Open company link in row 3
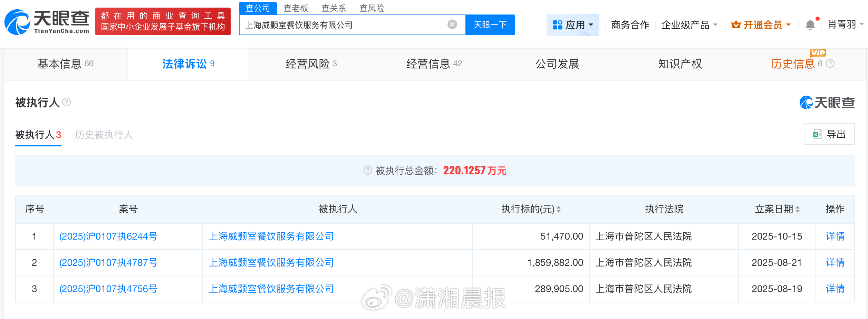The height and width of the screenshot is (319, 868). click(x=271, y=289)
